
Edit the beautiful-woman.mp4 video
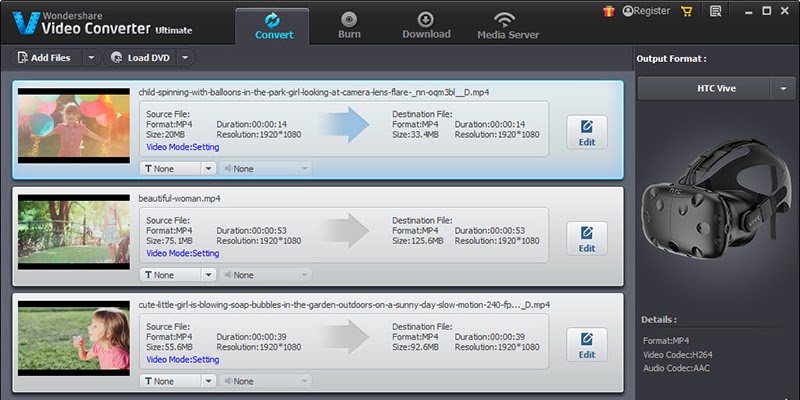click(x=587, y=238)
